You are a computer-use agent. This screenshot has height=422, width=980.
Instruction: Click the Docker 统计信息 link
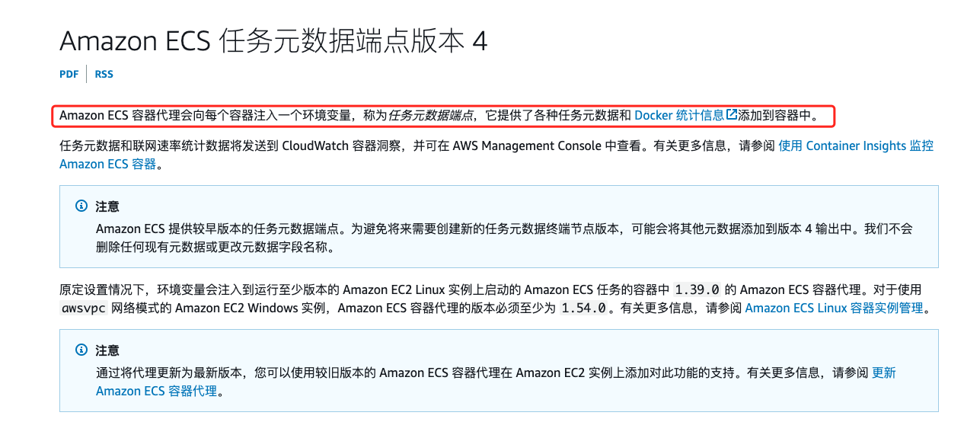[x=679, y=116]
